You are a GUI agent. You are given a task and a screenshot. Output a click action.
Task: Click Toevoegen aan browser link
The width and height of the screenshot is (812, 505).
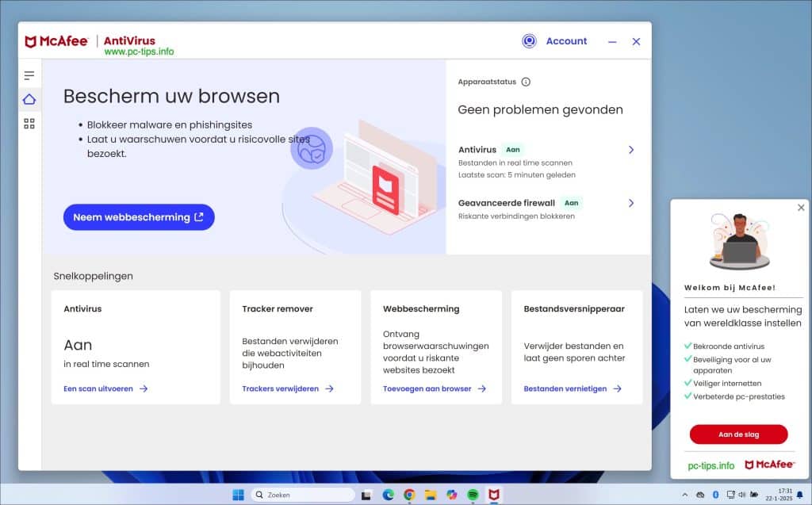coord(427,388)
